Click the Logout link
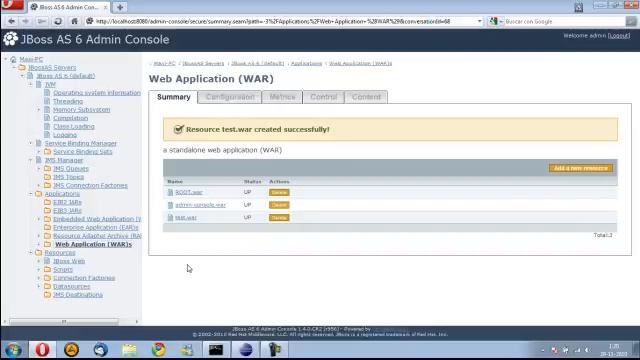640x360 pixels. click(x=619, y=36)
